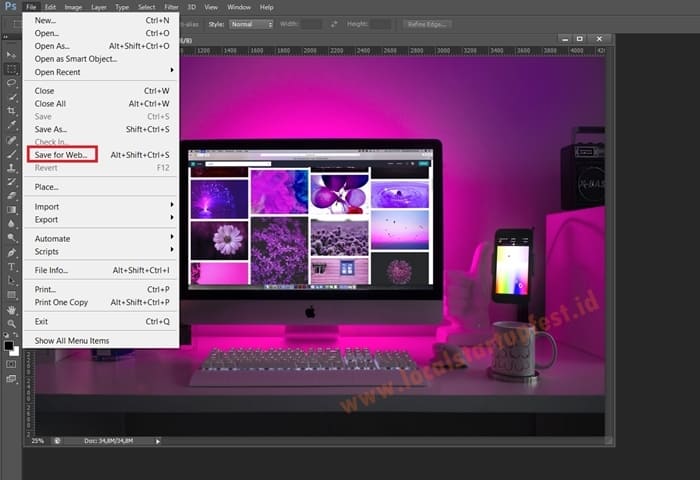The width and height of the screenshot is (700, 480).
Task: Select the Blur tool
Action: 11,224
